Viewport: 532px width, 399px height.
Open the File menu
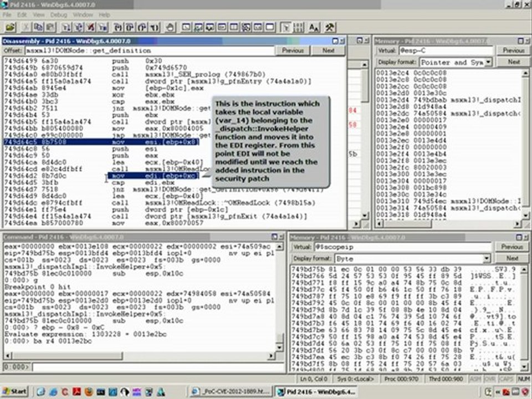click(x=7, y=14)
